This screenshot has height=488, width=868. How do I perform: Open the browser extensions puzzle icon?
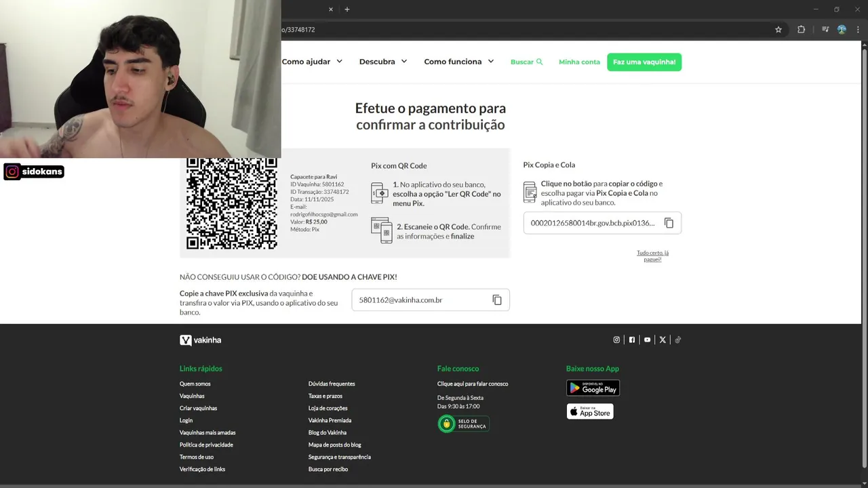[x=801, y=30]
